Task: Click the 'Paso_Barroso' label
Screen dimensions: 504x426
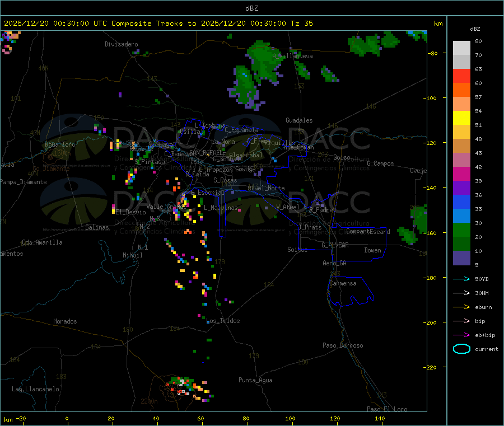Action: 343,345
